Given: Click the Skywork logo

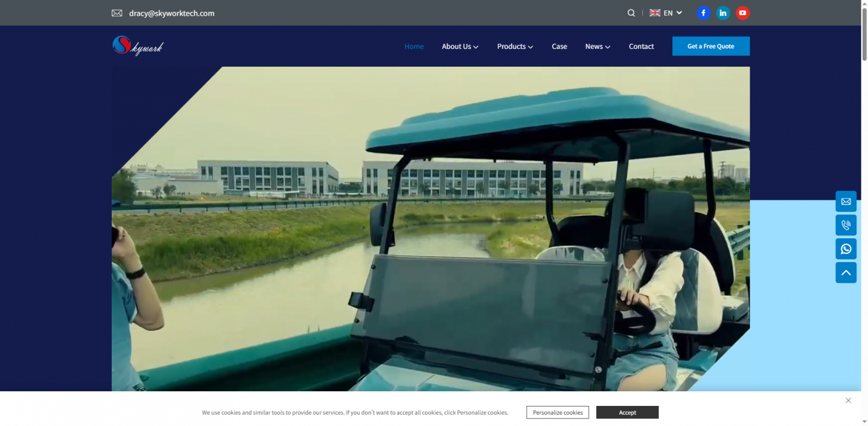Looking at the screenshot, I should pyautogui.click(x=138, y=46).
